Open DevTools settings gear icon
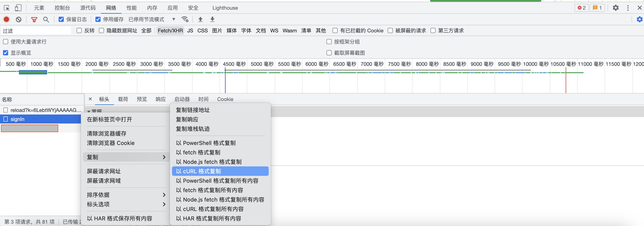This screenshot has height=226, width=644. pos(616,8)
